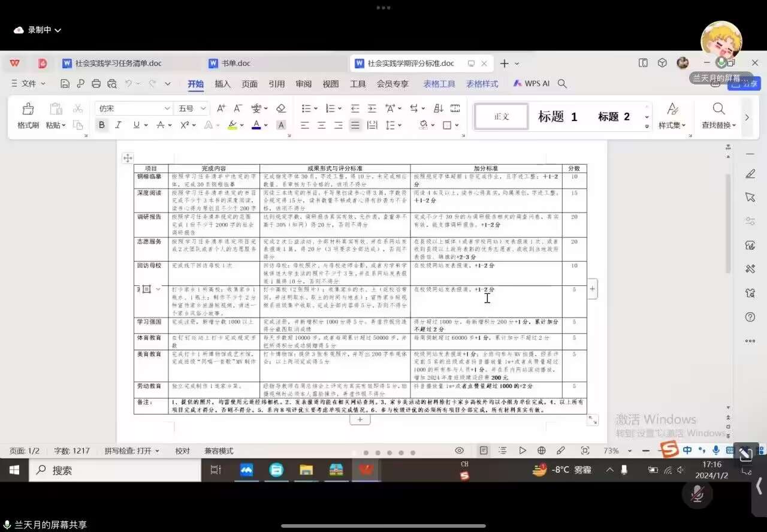Image resolution: width=767 pixels, height=532 pixels.
Task: Click the save document icon
Action: [65, 84]
